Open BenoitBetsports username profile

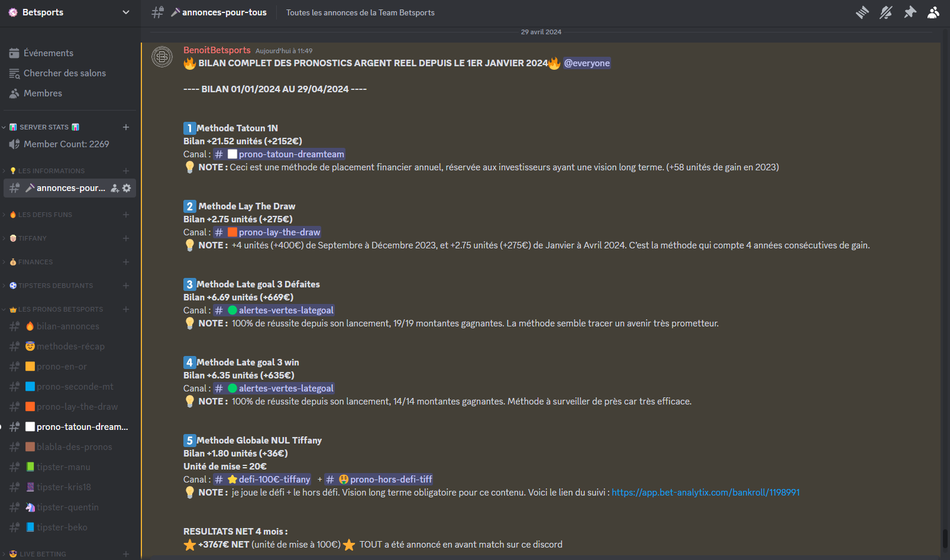(217, 50)
